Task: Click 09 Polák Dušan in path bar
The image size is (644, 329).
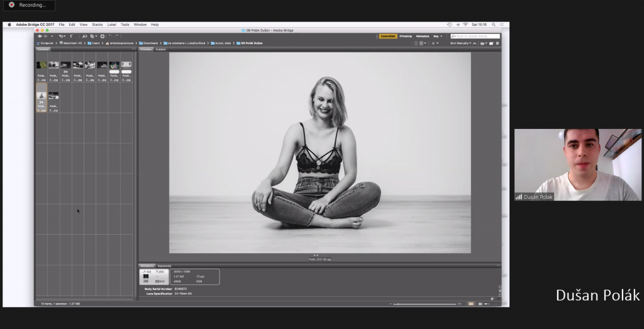Action: point(250,43)
